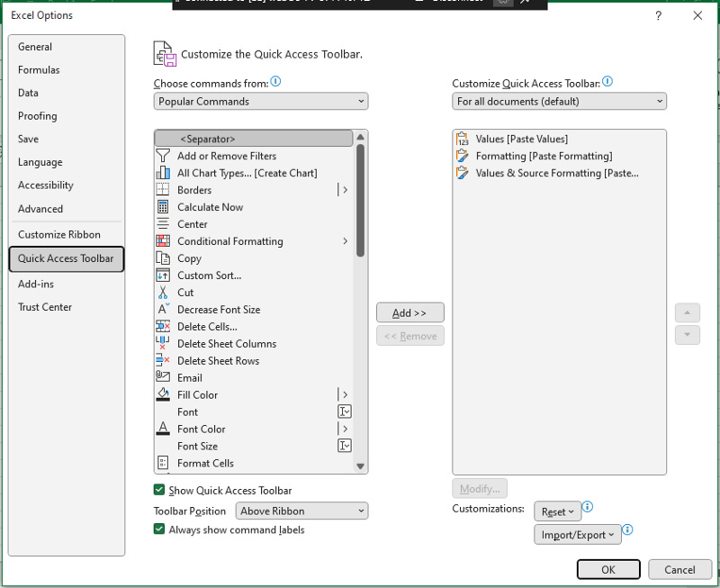720x588 pixels.
Task: Click the Conditional Formatting icon
Action: [163, 240]
